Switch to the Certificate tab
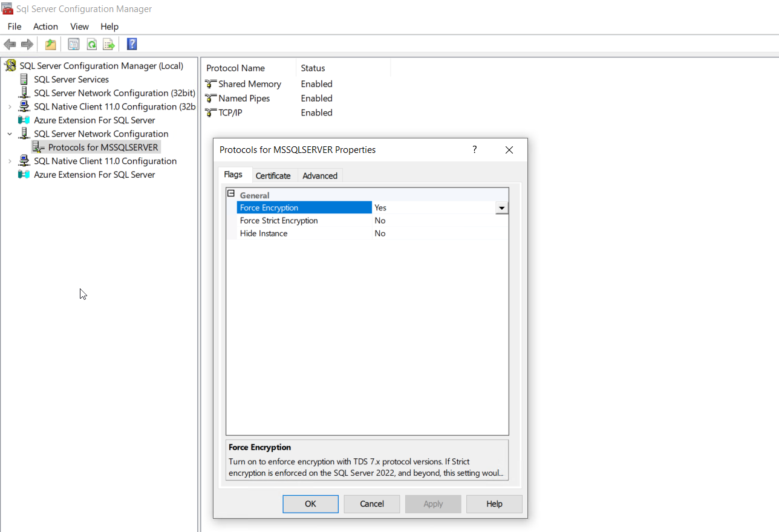779x532 pixels. pyautogui.click(x=273, y=176)
